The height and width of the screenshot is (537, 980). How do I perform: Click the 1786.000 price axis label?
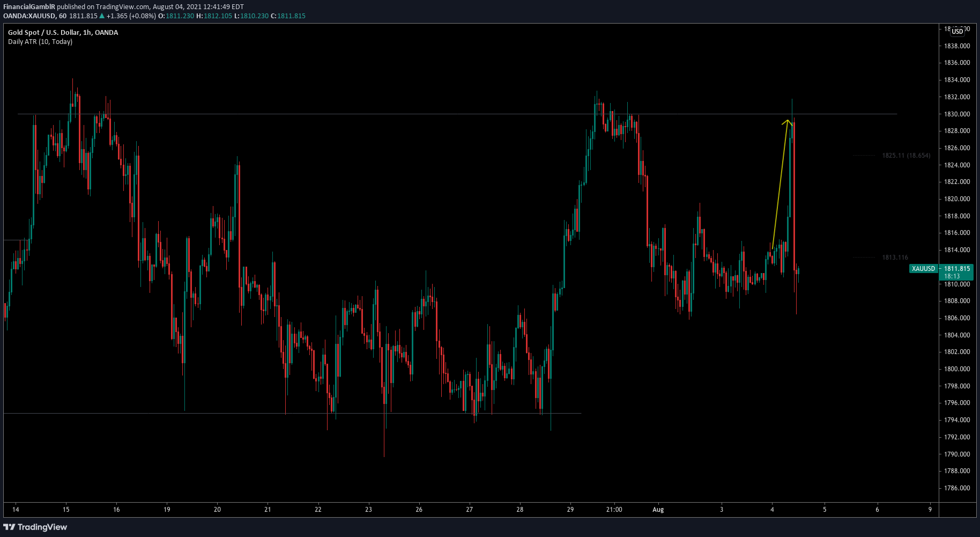pos(957,488)
